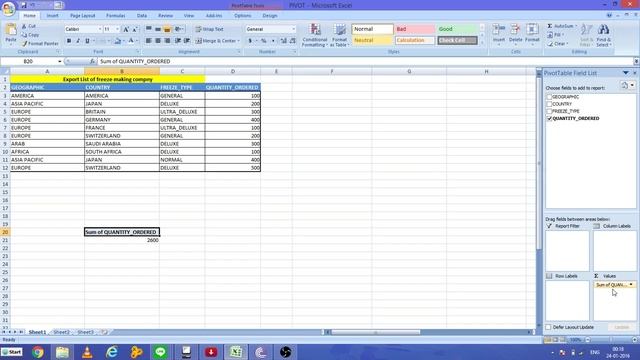This screenshot has height=360, width=640.
Task: Check the FREEZE_TYPE field checkbox
Action: [x=549, y=111]
